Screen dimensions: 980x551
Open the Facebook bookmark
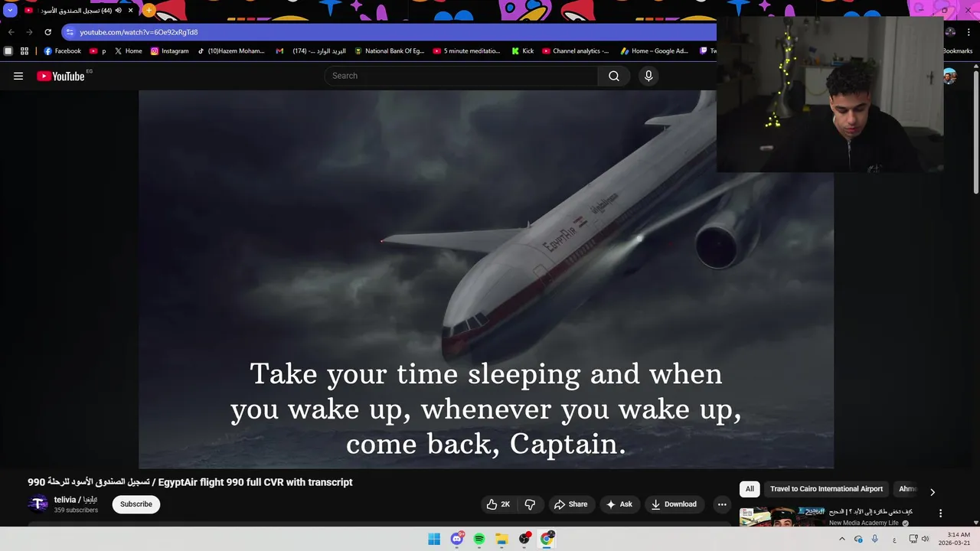tap(62, 51)
